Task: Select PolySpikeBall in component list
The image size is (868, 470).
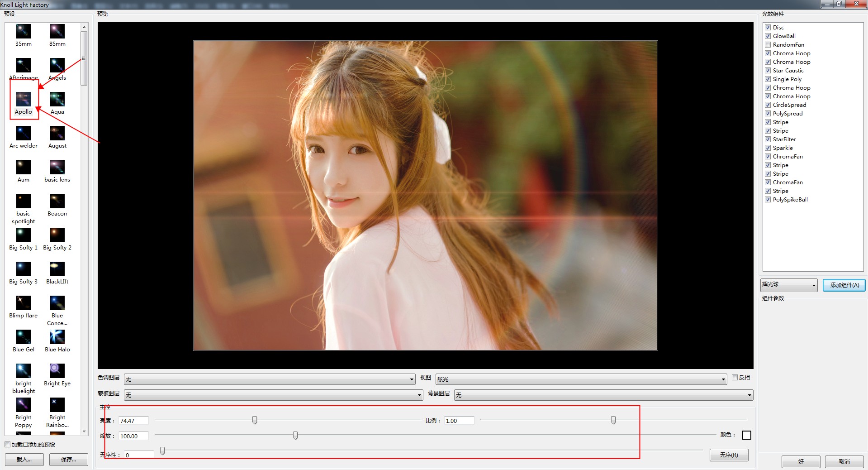Action: 790,200
